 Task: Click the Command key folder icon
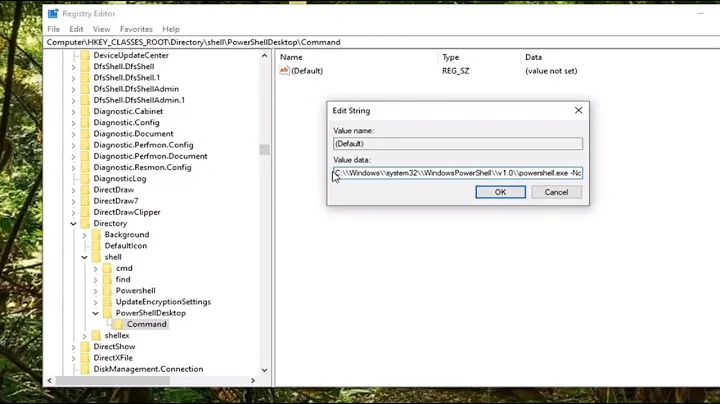coord(119,324)
